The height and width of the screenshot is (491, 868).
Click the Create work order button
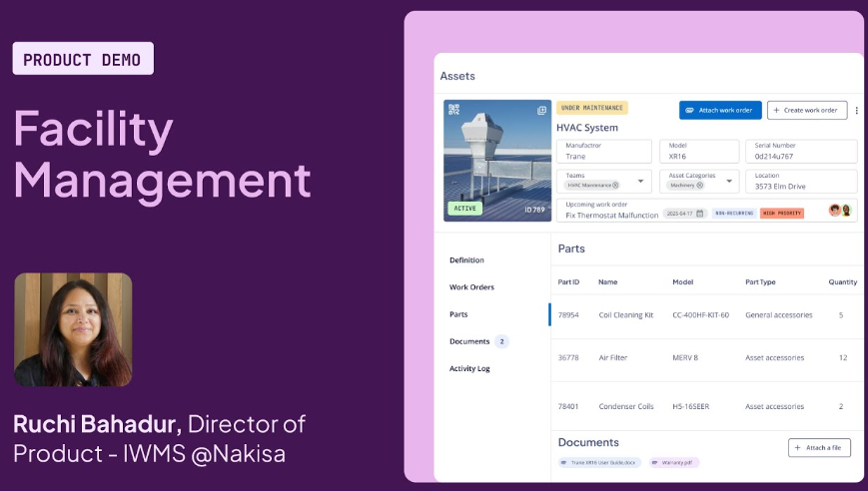[807, 110]
